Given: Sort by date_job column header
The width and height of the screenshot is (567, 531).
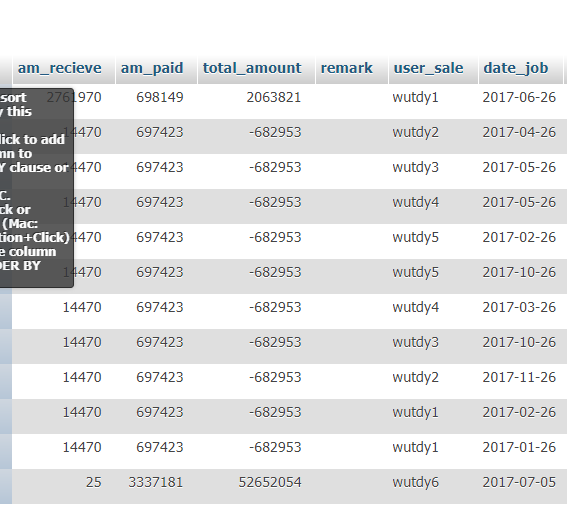Looking at the screenshot, I should [x=516, y=68].
